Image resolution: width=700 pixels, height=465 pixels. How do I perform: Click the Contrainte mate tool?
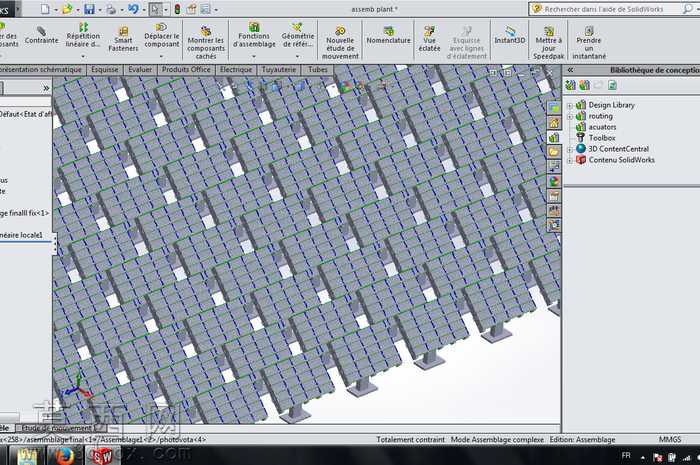coord(42,35)
